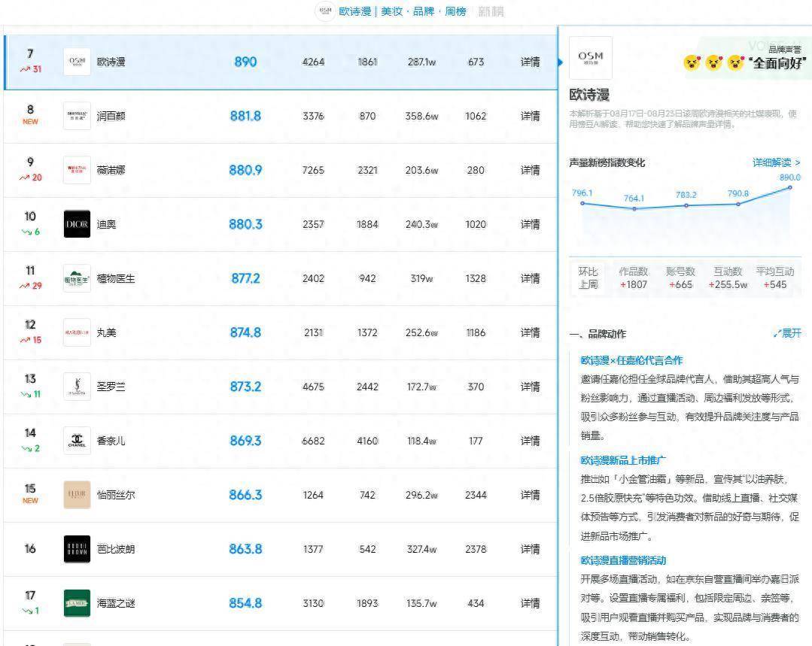Click the 怡丽丝尔 Elixir logo icon
This screenshot has width=812, height=646.
point(77,495)
